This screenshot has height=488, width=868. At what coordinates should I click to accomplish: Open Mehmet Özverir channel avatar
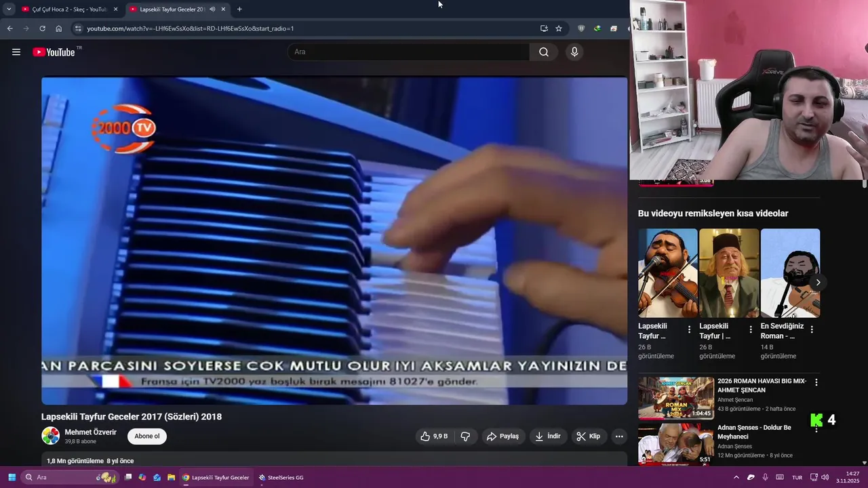(x=50, y=436)
